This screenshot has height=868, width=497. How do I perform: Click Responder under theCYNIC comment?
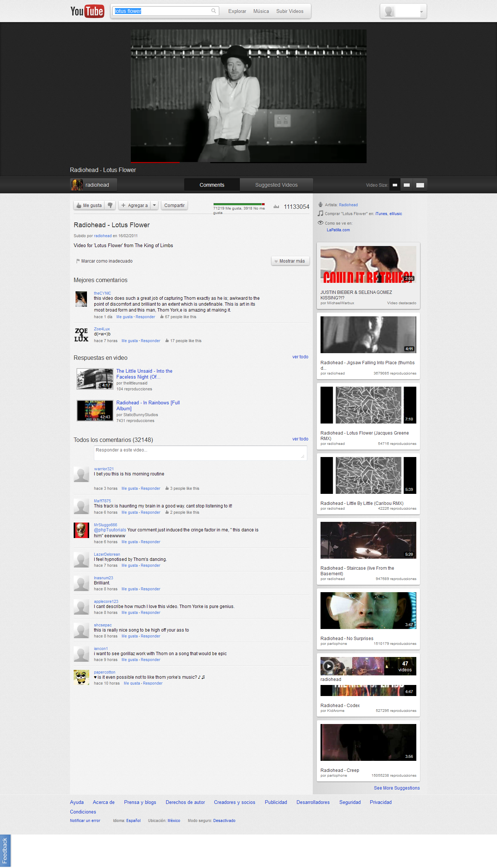point(145,317)
